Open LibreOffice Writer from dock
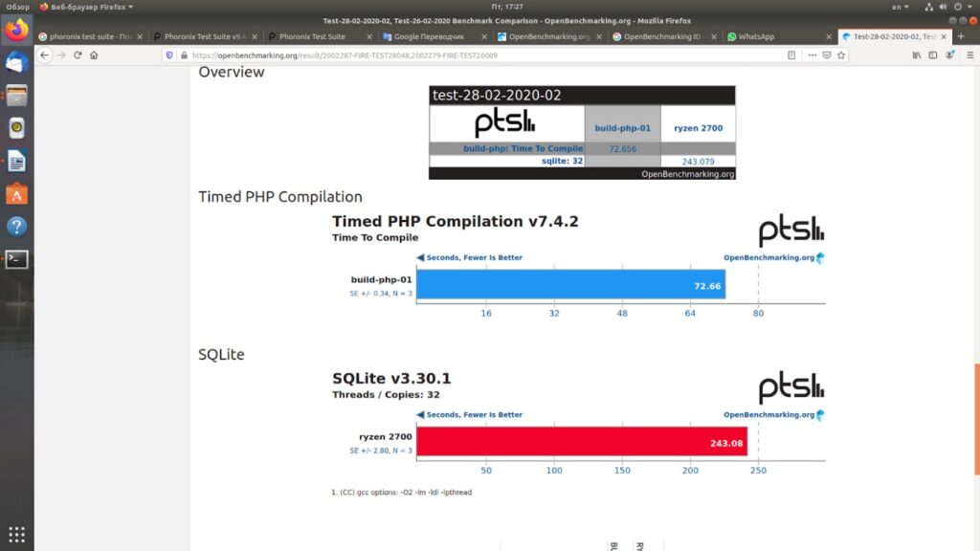980x551 pixels. (17, 161)
